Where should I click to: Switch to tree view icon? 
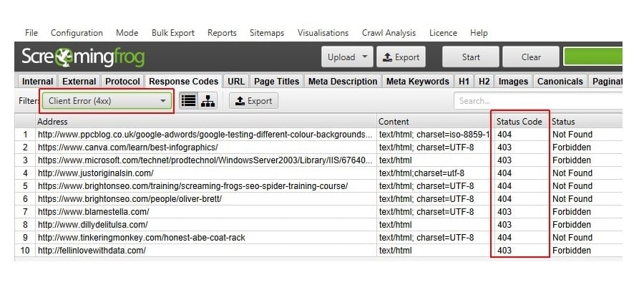coord(208,101)
